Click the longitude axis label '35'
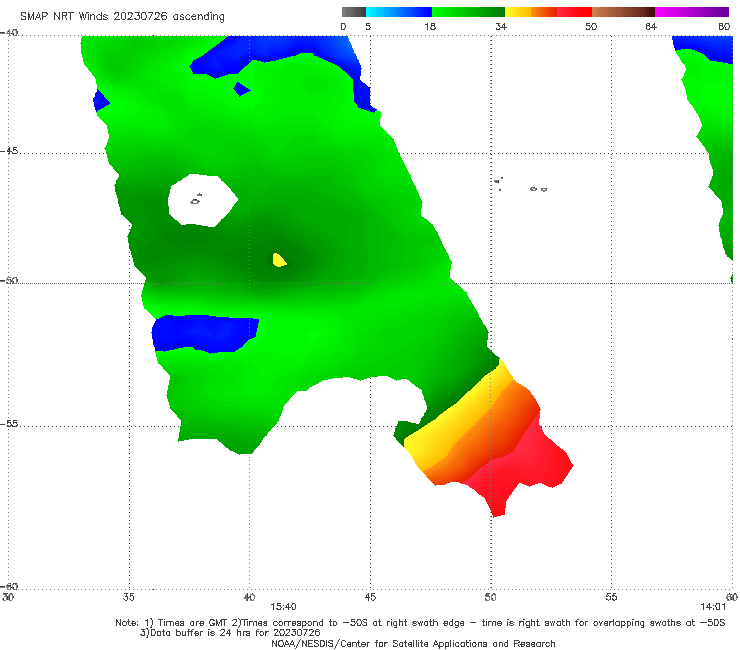The width and height of the screenshot is (740, 650). 129,597
